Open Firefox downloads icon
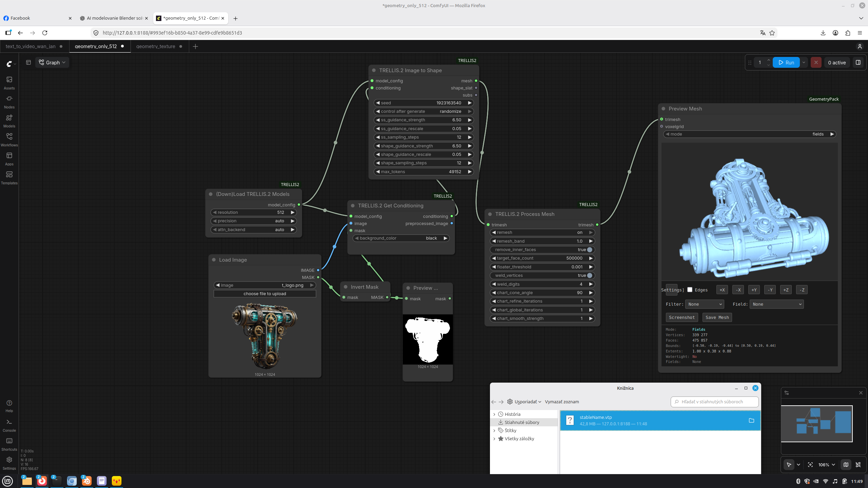Screen dimensions: 868x488 [823, 33]
